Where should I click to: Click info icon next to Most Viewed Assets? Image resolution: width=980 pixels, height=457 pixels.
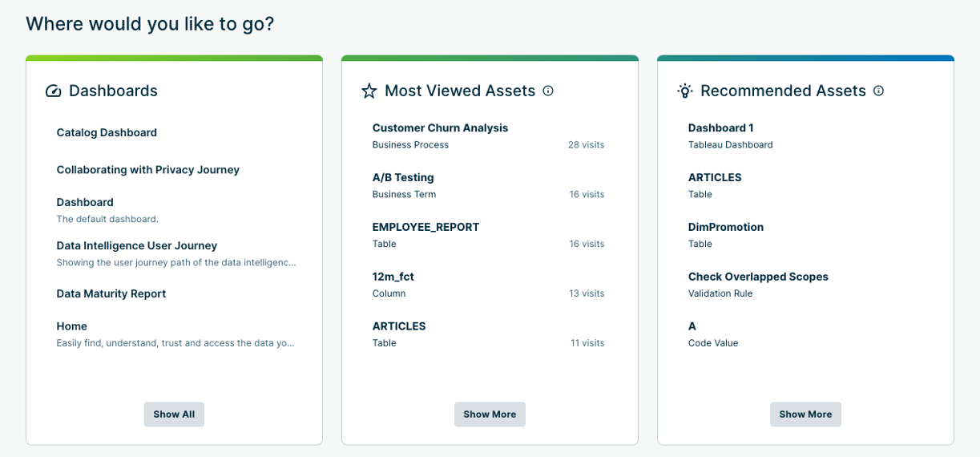[x=548, y=91]
